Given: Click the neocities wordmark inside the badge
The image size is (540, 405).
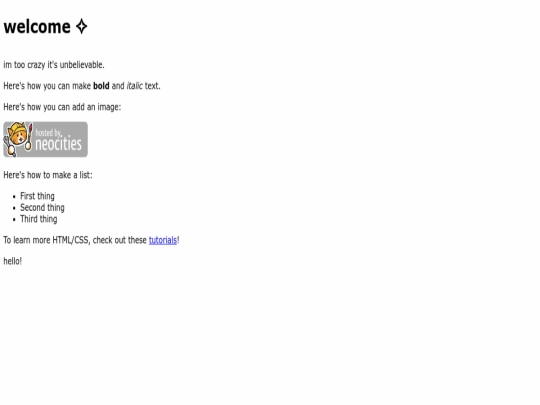Looking at the screenshot, I should 59,144.
